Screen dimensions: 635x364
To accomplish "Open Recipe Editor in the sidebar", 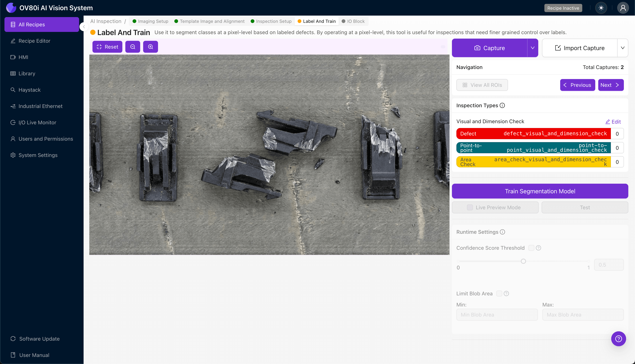I will [x=34, y=41].
